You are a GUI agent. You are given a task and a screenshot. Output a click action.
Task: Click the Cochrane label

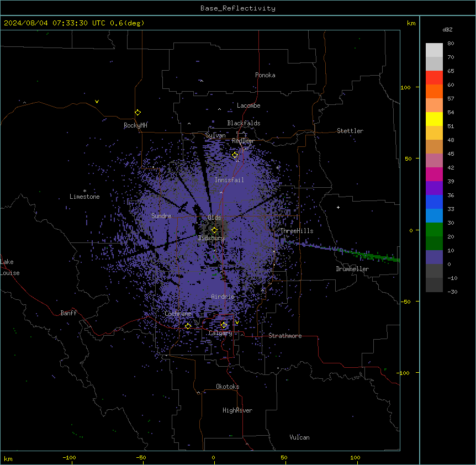click(178, 314)
